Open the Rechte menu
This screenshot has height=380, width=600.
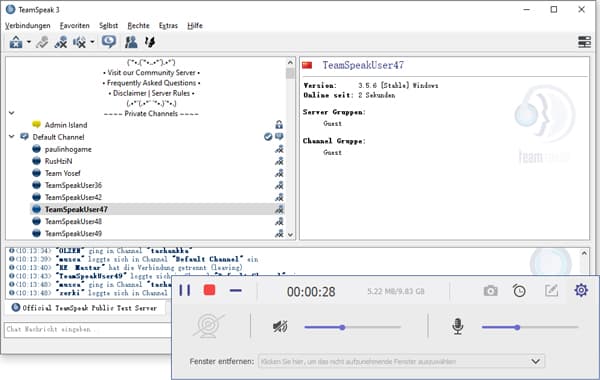point(138,26)
